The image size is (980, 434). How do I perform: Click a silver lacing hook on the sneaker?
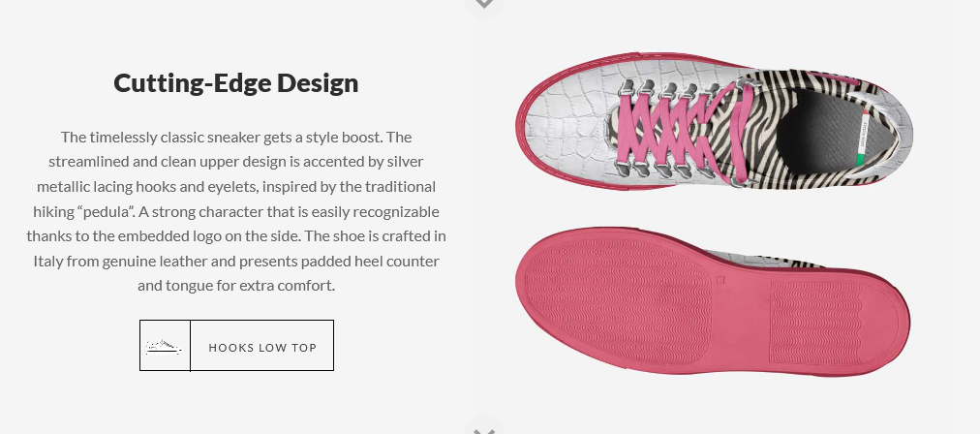click(625, 89)
